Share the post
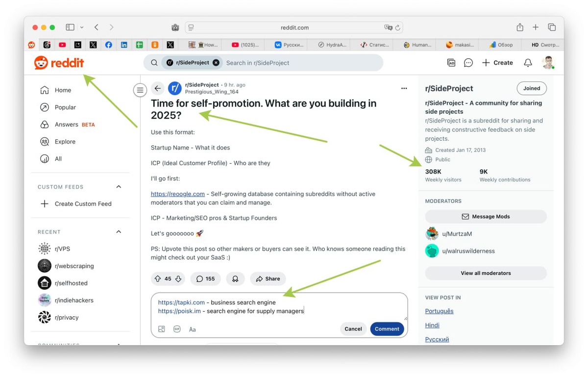The width and height of the screenshot is (588, 377). [268, 278]
